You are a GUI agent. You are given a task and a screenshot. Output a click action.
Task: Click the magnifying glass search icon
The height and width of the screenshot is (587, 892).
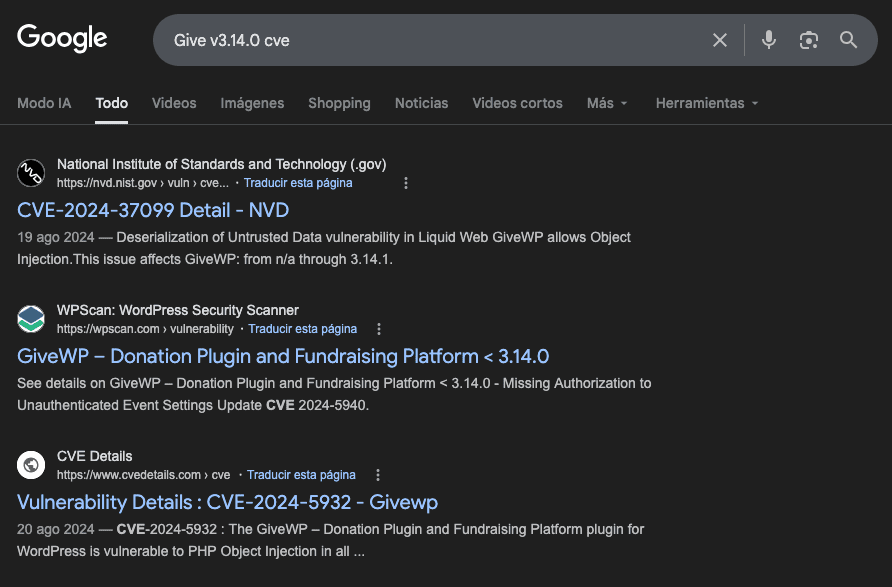(849, 40)
